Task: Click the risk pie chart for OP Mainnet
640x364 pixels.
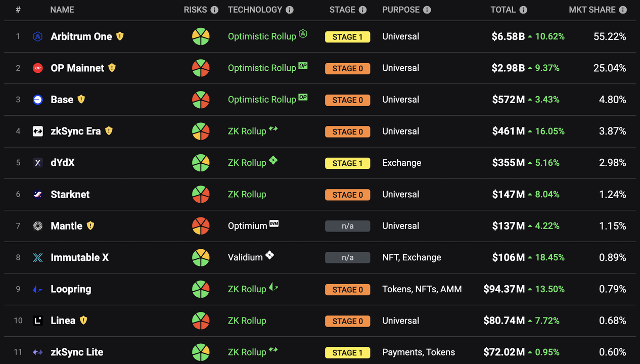Action: pyautogui.click(x=201, y=68)
